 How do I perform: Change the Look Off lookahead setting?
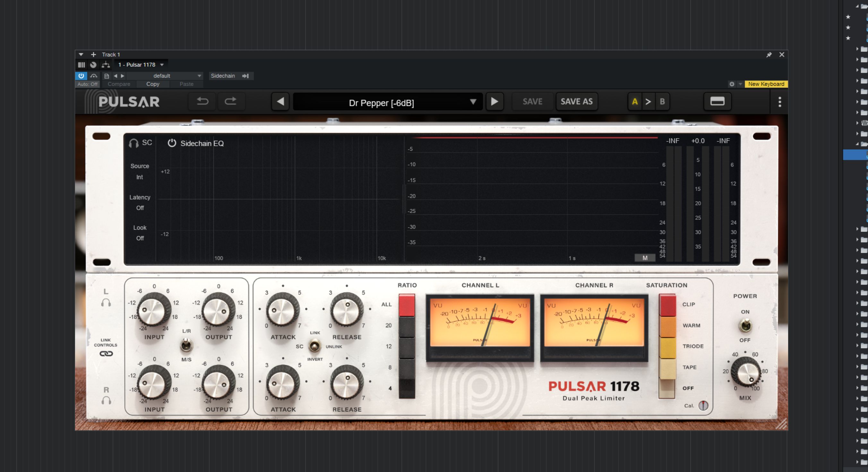[140, 238]
